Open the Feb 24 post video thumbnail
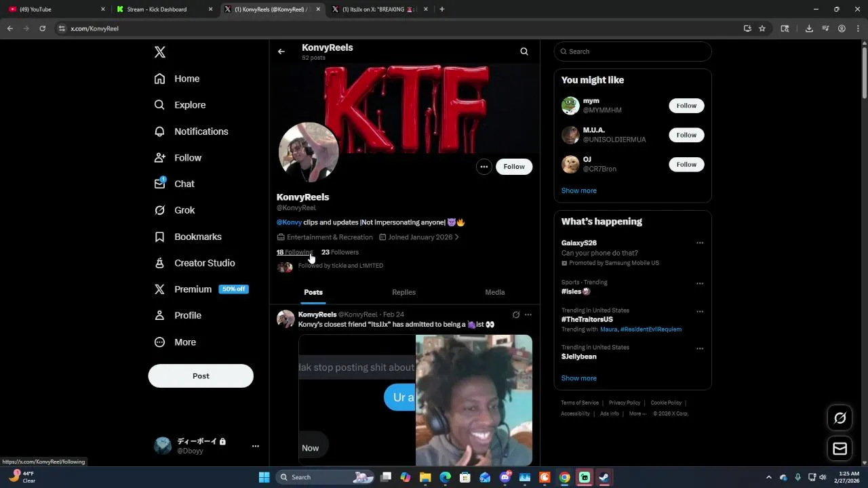Viewport: 868px width, 488px height. (415, 400)
